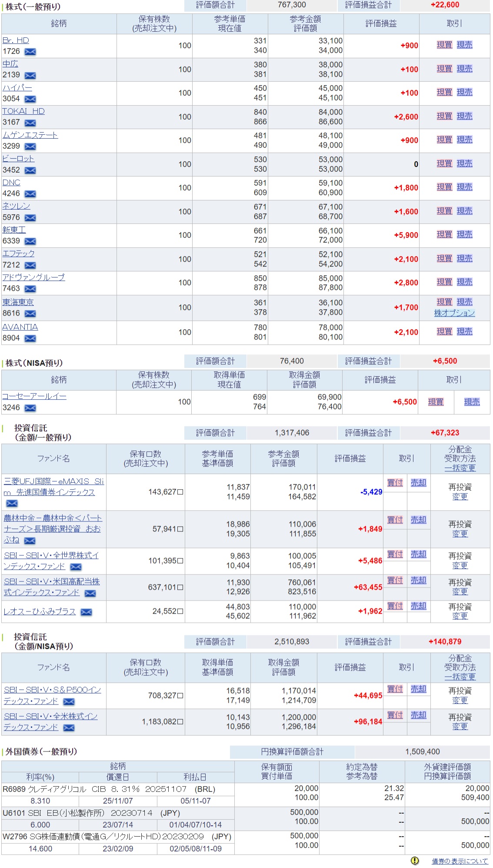Click 売却 for レオス－ひふみプラス
Image resolution: width=493 pixels, height=868 pixels.
pyautogui.click(x=418, y=606)
